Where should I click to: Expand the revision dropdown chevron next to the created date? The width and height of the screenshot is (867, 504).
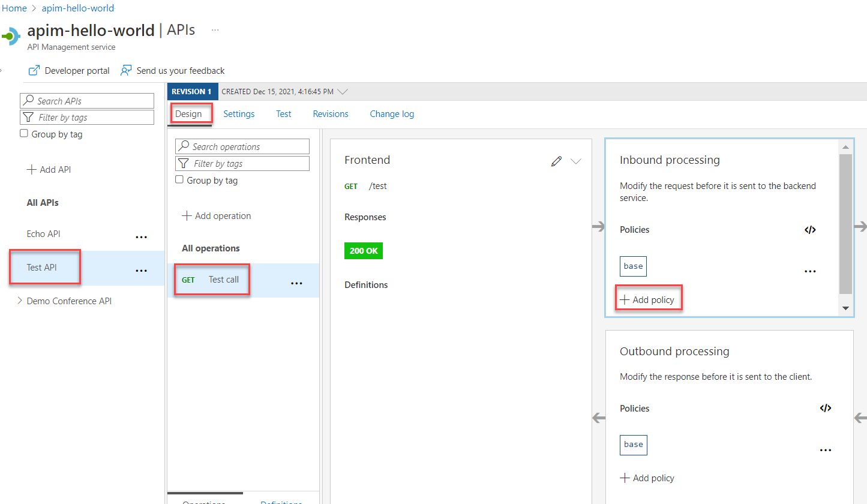click(x=343, y=92)
